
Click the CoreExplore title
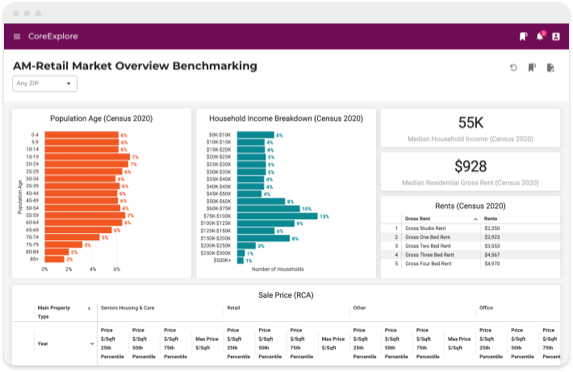pos(53,36)
